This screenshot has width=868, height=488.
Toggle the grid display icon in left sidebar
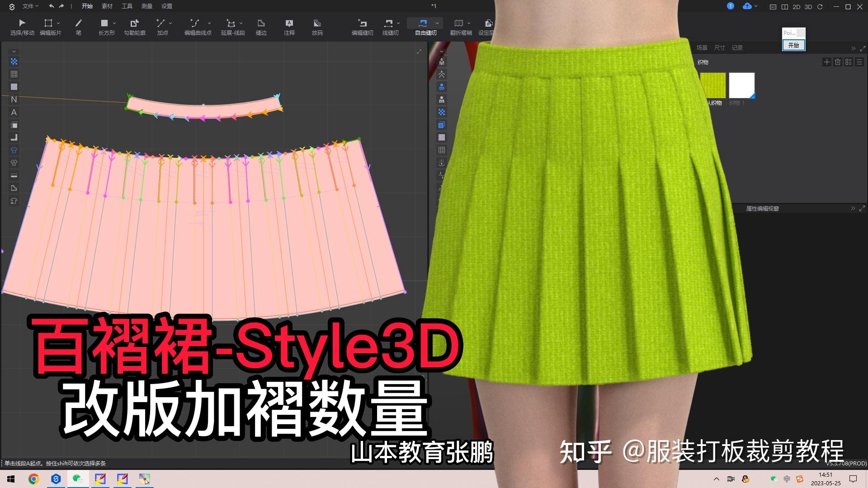pos(14,74)
